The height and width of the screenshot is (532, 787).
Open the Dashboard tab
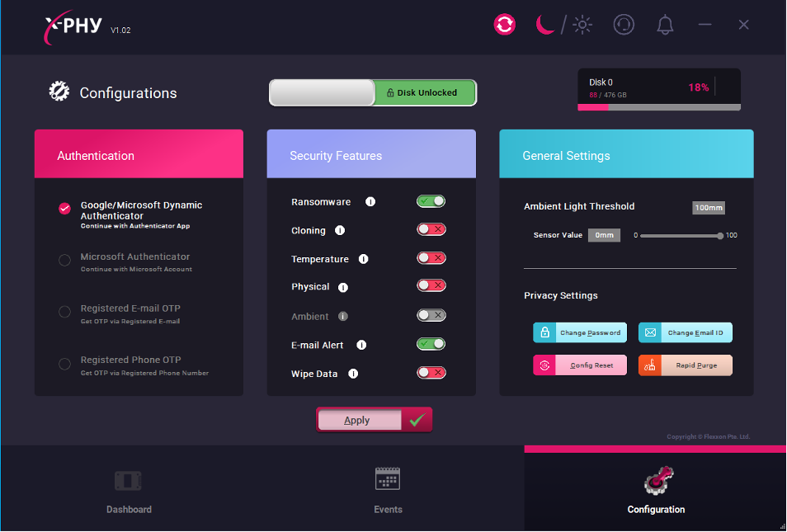pos(129,491)
